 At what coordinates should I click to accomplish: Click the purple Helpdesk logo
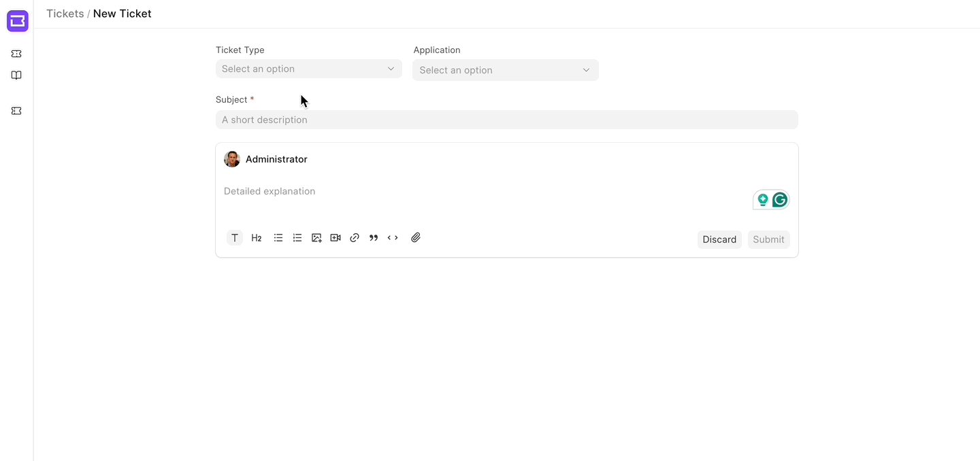pyautogui.click(x=17, y=21)
